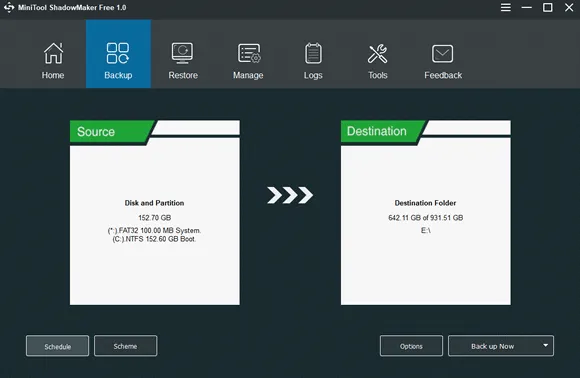This screenshot has width=580, height=378.
Task: Click the Tools label
Action: [378, 75]
